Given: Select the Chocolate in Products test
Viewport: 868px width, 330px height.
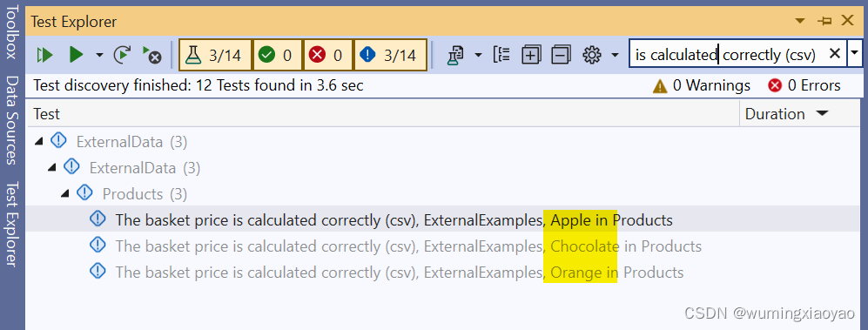Looking at the screenshot, I should pos(408,246).
